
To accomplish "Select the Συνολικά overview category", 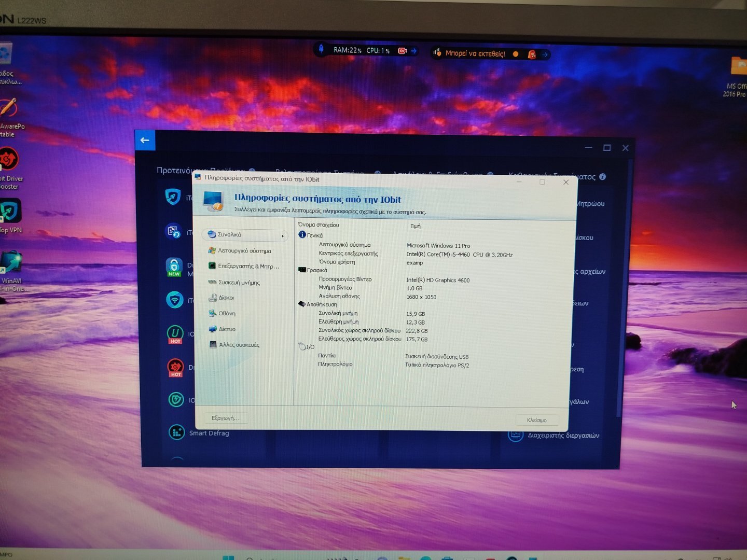I will point(245,235).
